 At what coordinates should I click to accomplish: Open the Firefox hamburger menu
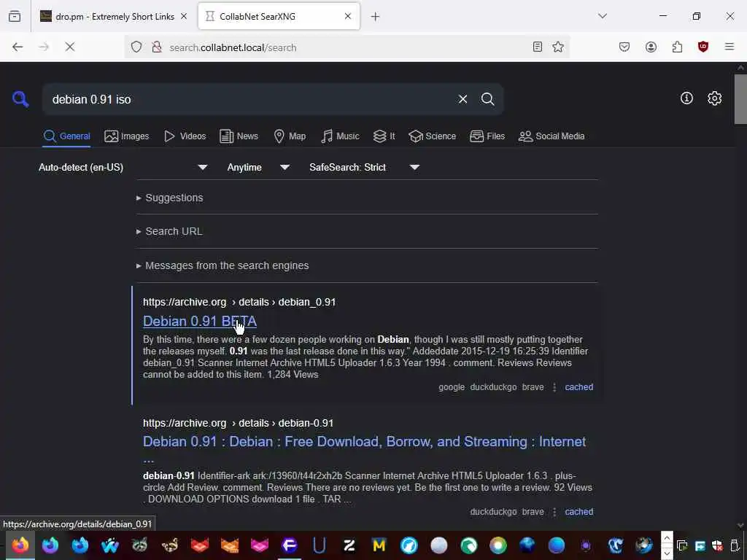729,47
